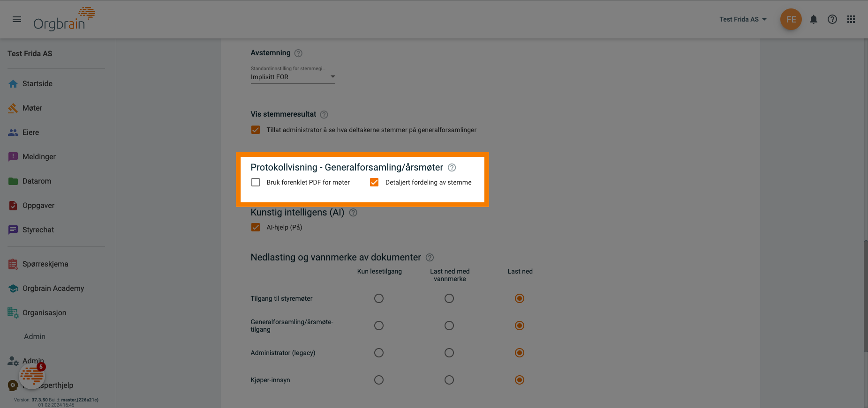Image resolution: width=868 pixels, height=408 pixels.
Task: Select Kun lesetilgang for Tilgang til styremøter
Action: point(379,298)
